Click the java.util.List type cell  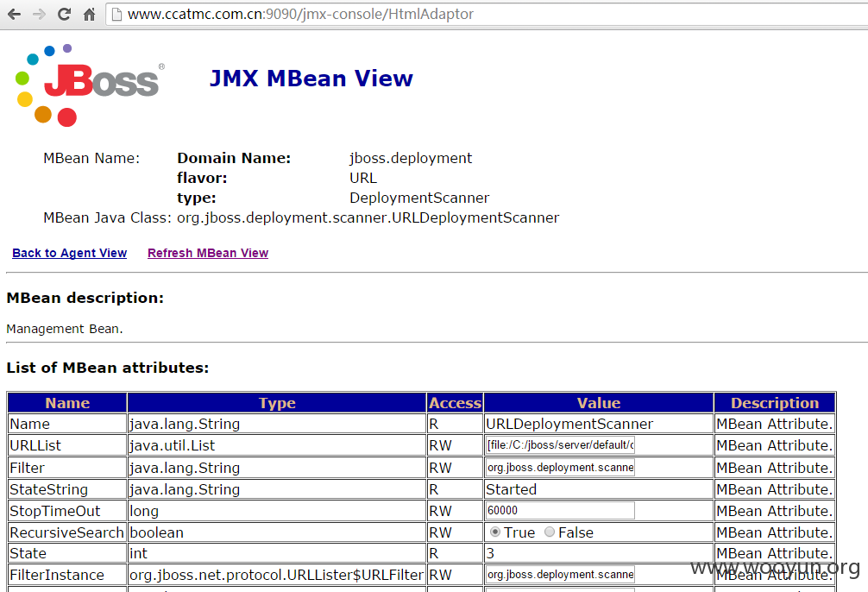(x=277, y=445)
